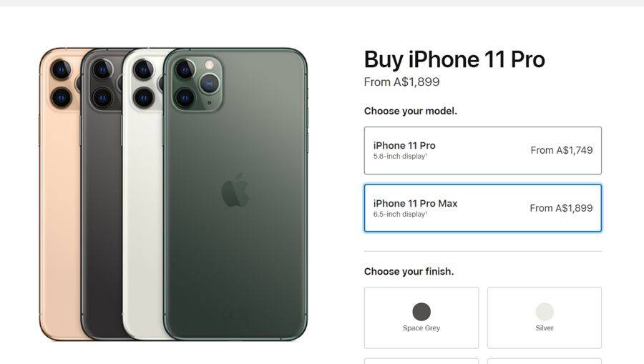This screenshot has height=364, width=644.
Task: Select the iPhone 11 Pro model option
Action: click(482, 150)
